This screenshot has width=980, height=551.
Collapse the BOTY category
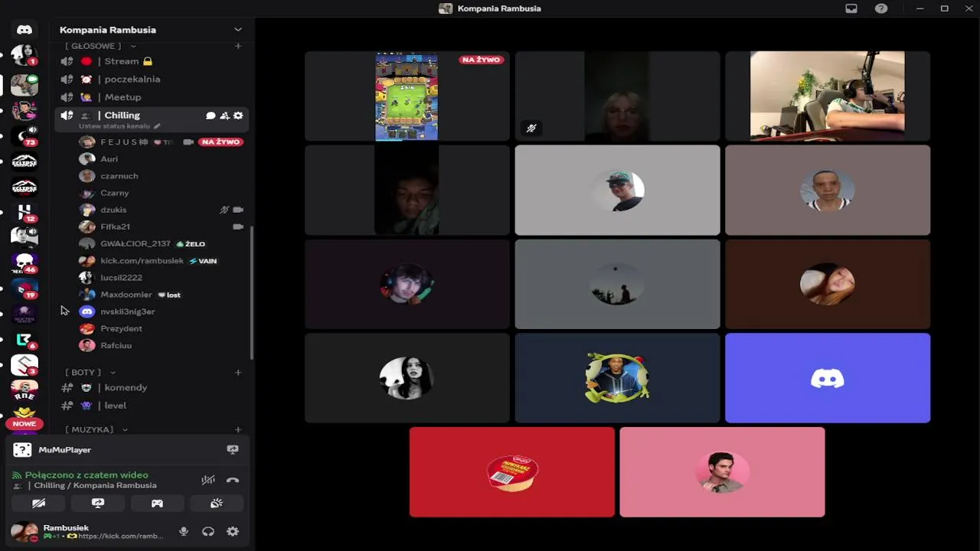point(90,372)
